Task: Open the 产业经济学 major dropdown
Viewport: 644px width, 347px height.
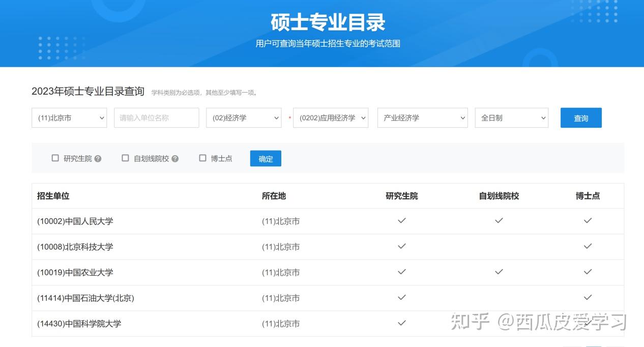Action: 422,118
